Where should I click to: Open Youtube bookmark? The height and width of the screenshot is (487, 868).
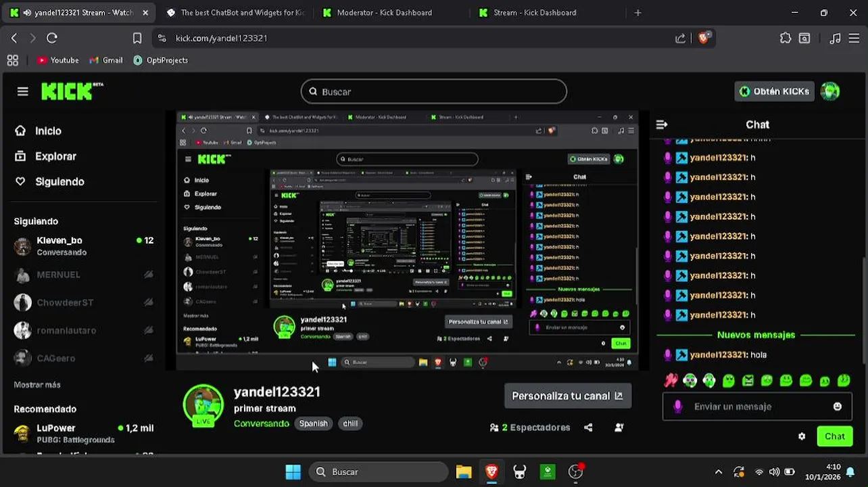click(x=58, y=60)
